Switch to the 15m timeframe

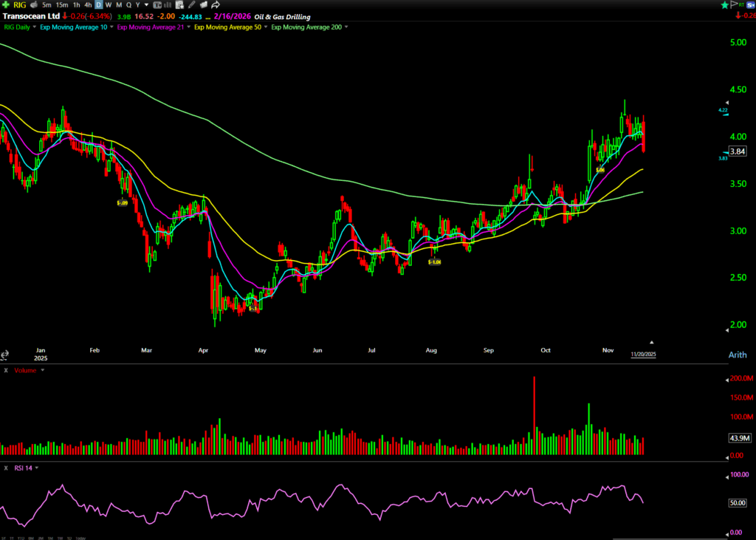61,5
